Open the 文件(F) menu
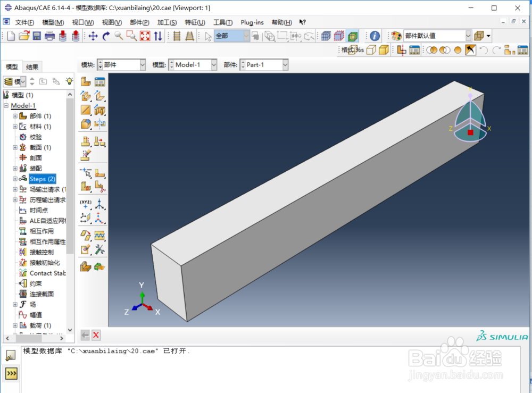 (x=24, y=22)
